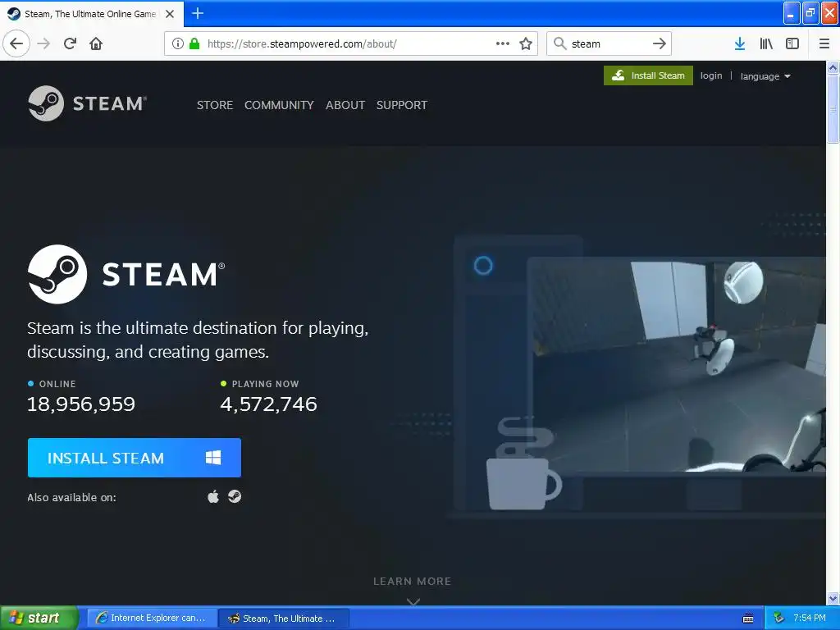Click the Also available on label

click(x=72, y=498)
